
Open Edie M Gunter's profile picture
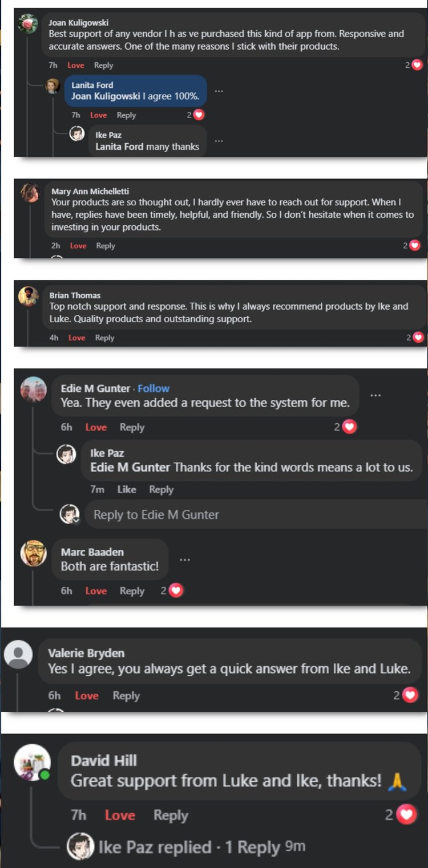click(x=34, y=390)
